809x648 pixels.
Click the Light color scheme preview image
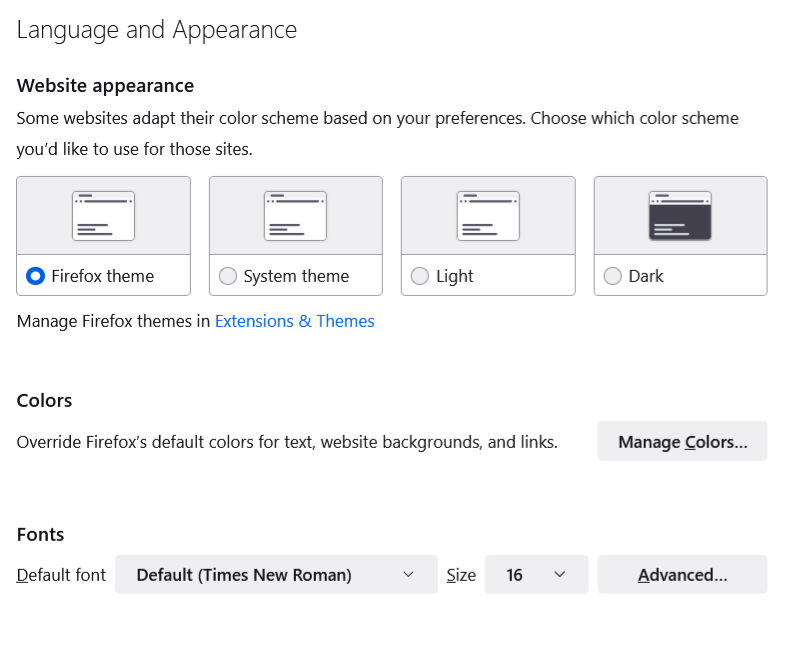click(x=488, y=216)
